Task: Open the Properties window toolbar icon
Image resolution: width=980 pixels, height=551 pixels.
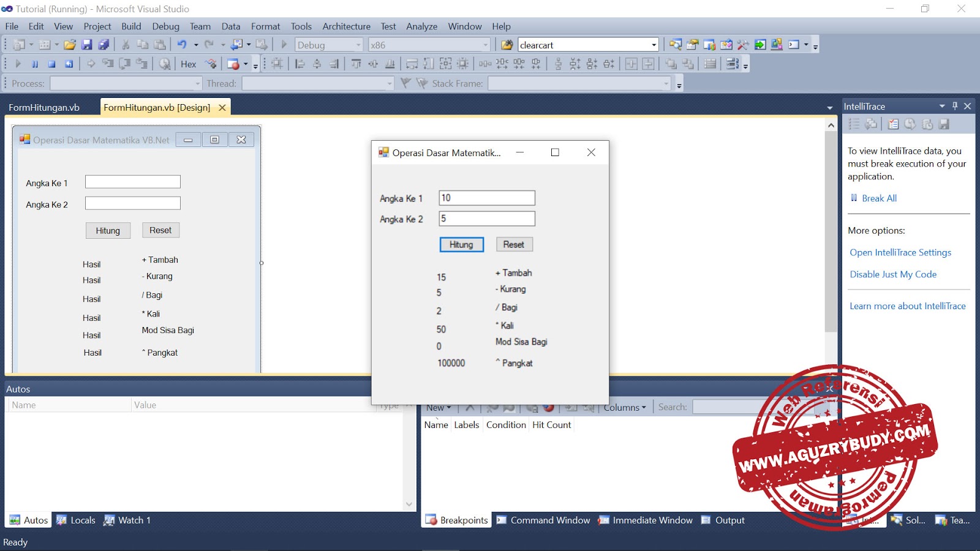Action: coord(693,45)
